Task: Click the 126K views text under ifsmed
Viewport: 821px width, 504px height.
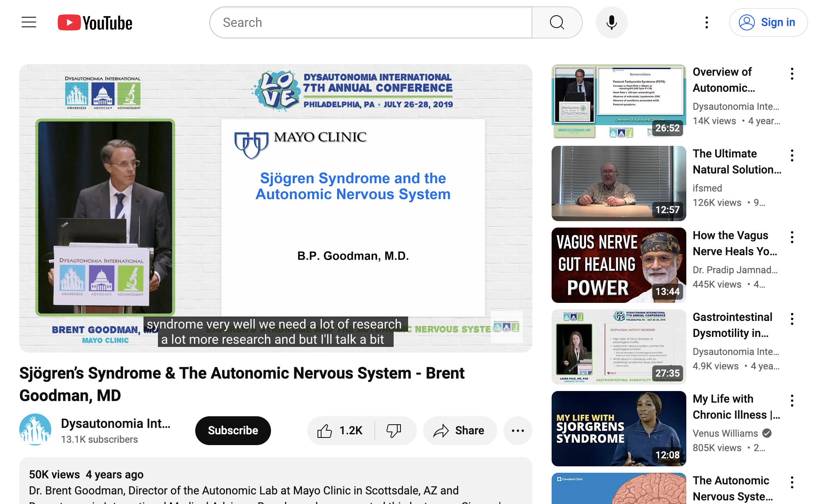Action: click(x=717, y=202)
